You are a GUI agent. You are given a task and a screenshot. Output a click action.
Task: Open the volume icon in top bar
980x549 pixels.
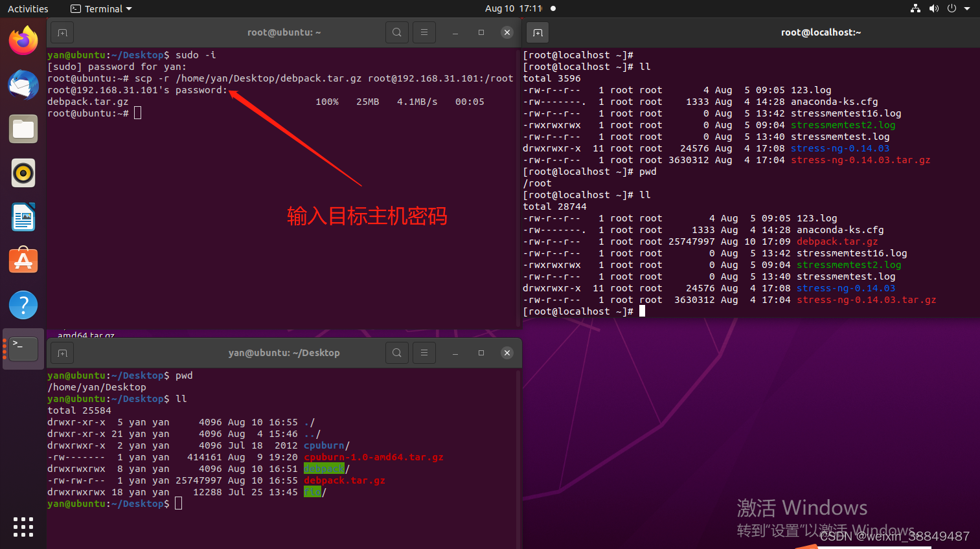[x=933, y=8]
